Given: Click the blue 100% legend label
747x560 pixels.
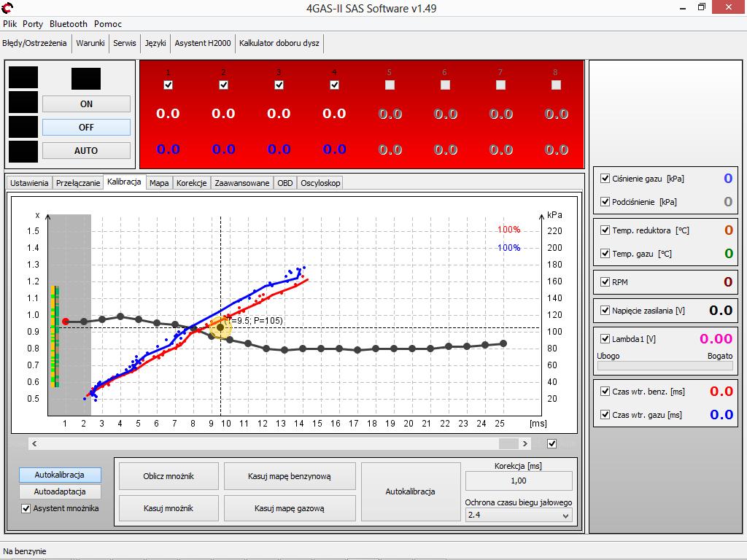Looking at the screenshot, I should click(508, 248).
